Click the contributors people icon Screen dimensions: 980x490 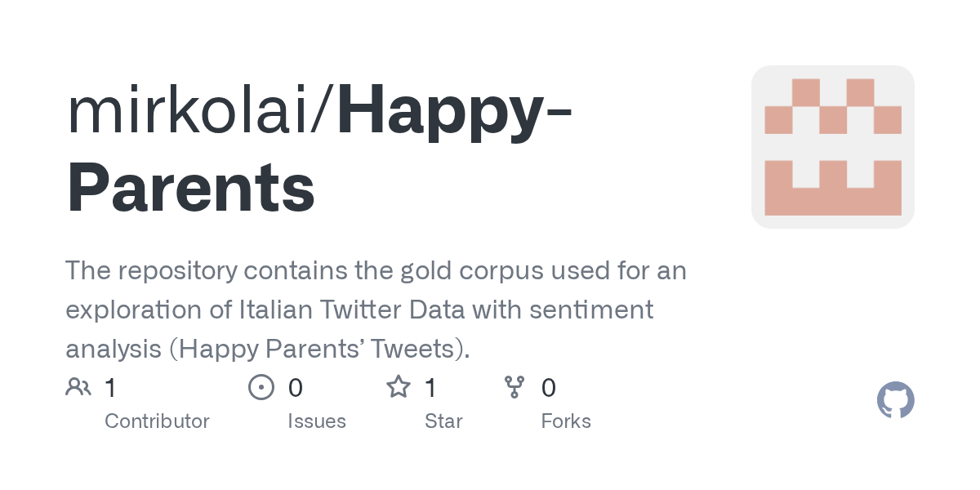pyautogui.click(x=78, y=387)
